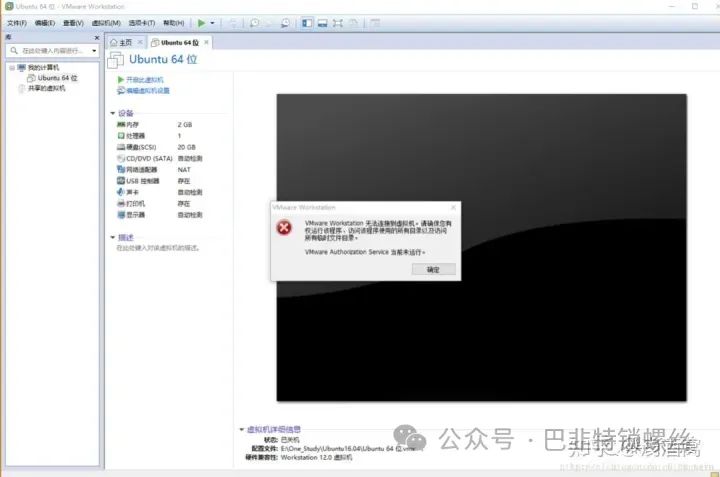Image resolution: width=720 pixels, height=477 pixels.
Task: Click the red error icon in dialog
Action: point(284,227)
